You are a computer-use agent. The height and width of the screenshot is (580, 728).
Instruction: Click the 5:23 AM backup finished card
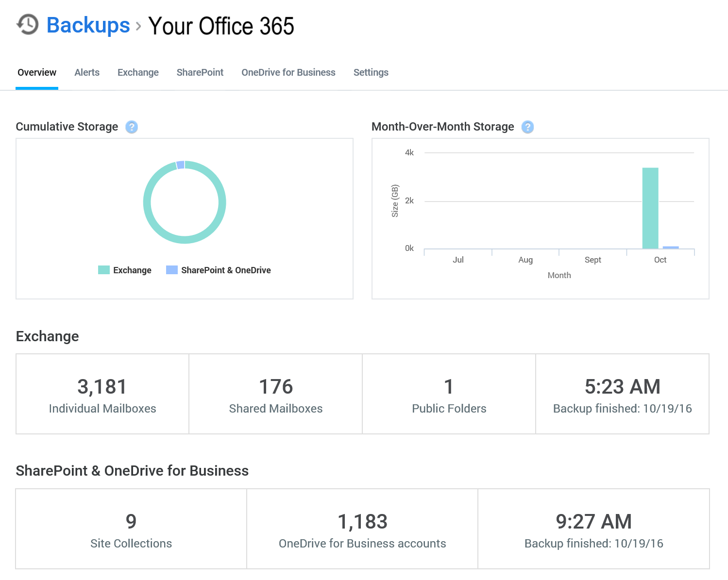pyautogui.click(x=623, y=394)
